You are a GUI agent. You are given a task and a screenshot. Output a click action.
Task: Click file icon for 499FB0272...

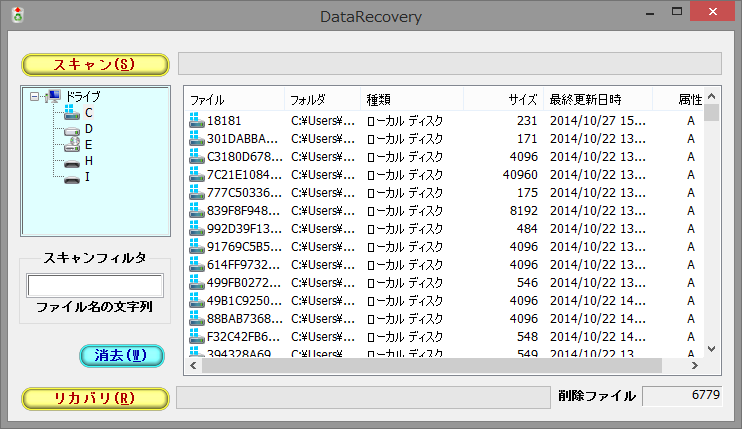[196, 282]
